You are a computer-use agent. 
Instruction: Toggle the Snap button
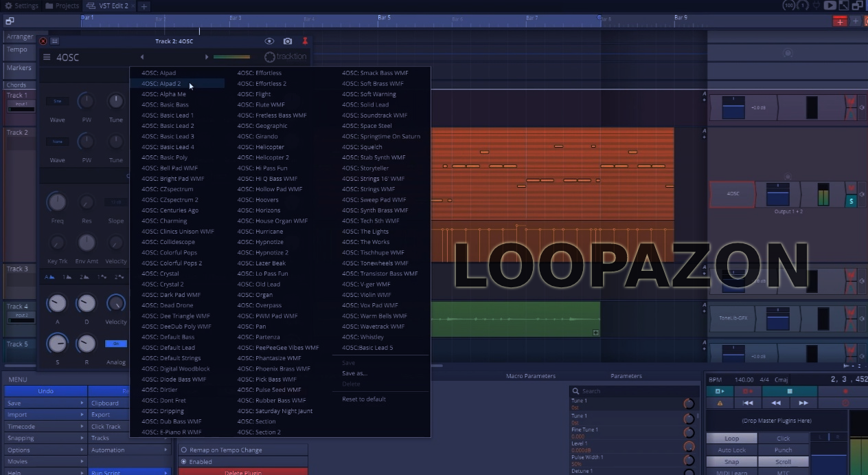click(731, 462)
